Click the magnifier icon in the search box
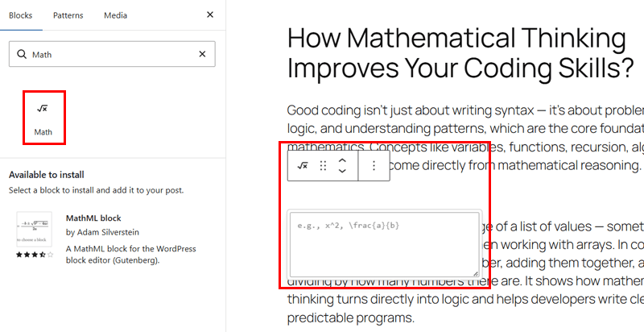Screen dimensions: 644x332 coord(21,55)
